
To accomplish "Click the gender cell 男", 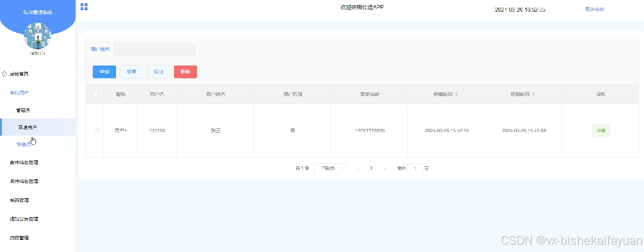I will pos(293,131).
